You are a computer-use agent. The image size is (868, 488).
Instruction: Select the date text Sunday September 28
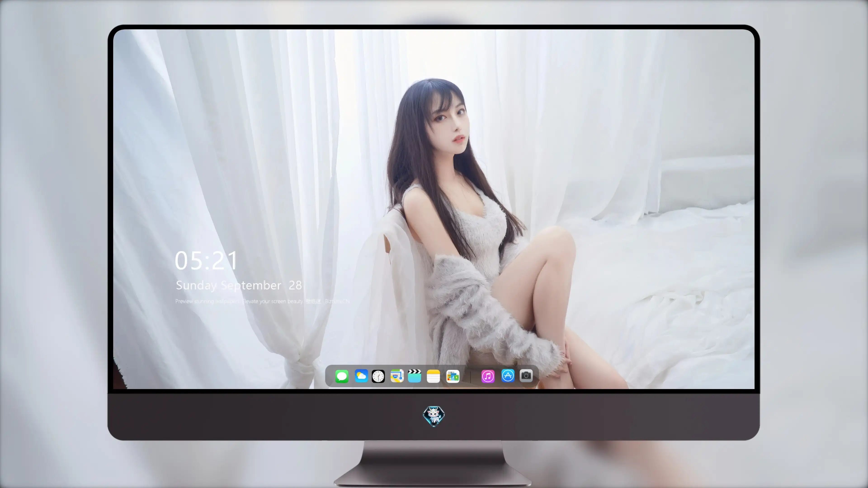[239, 285]
